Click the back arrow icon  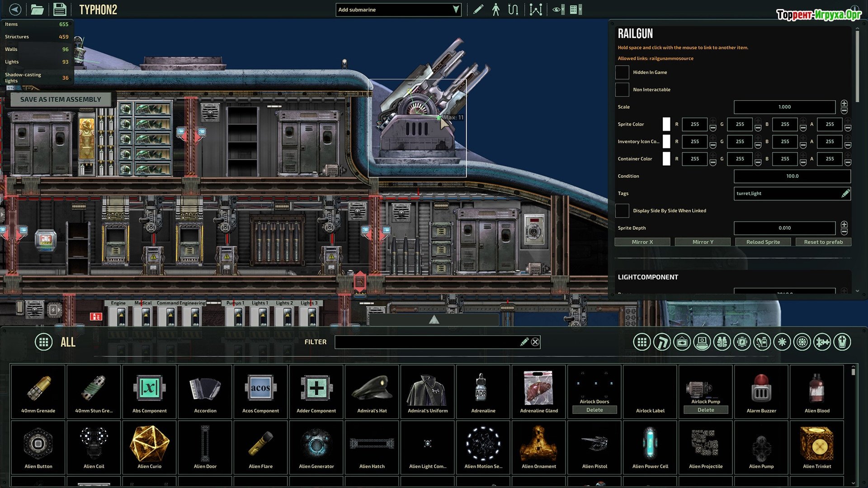(15, 9)
